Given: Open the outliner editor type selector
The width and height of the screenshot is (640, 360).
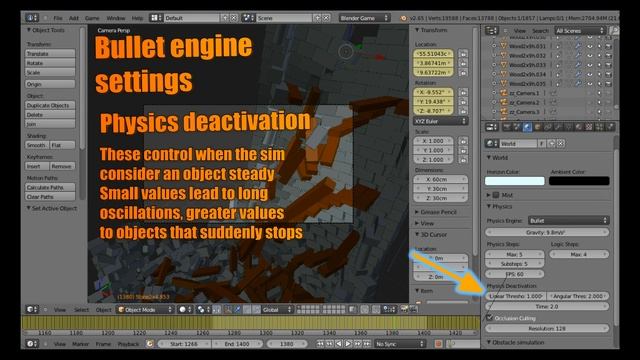Looking at the screenshot, I should point(492,31).
